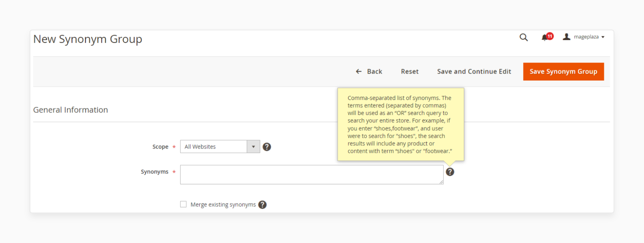Screen dimensions: 644x243
Task: Open the Scope All Websites dropdown
Action: [x=220, y=147]
